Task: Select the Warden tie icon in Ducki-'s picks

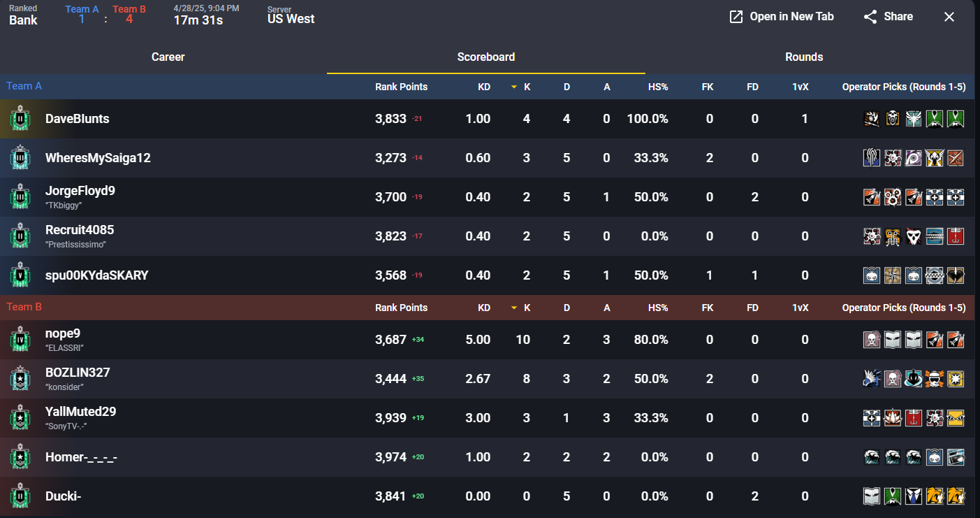Action: [914, 496]
